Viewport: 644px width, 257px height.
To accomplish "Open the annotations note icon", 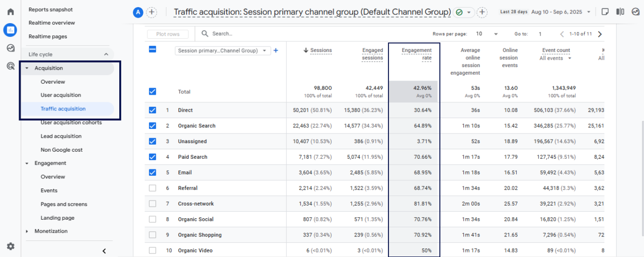I will click(605, 12).
